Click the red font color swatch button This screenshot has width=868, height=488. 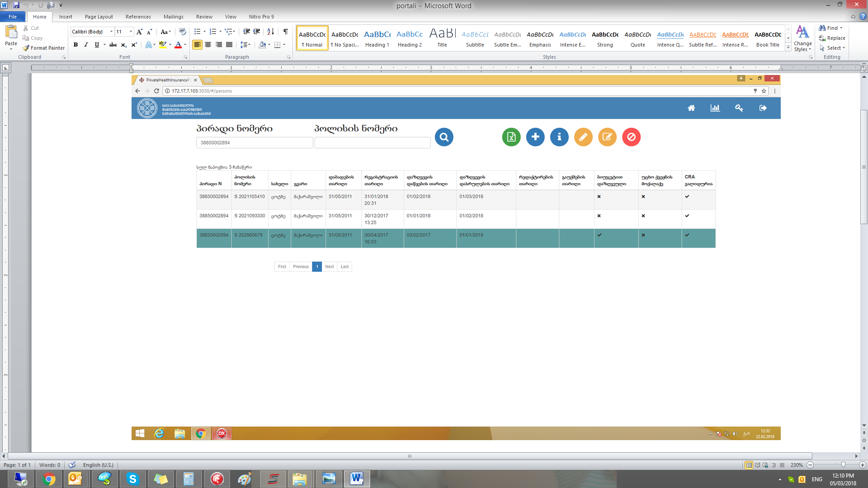(x=178, y=45)
